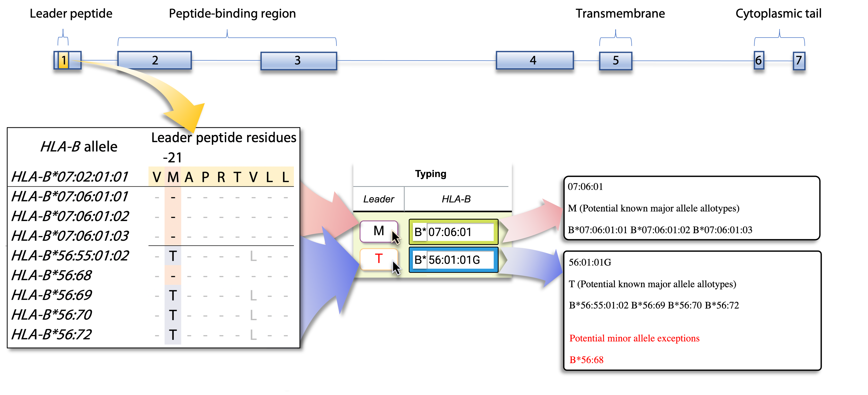Click the B*56:01:01G typing field
The height and width of the screenshot is (395, 868).
click(x=453, y=260)
